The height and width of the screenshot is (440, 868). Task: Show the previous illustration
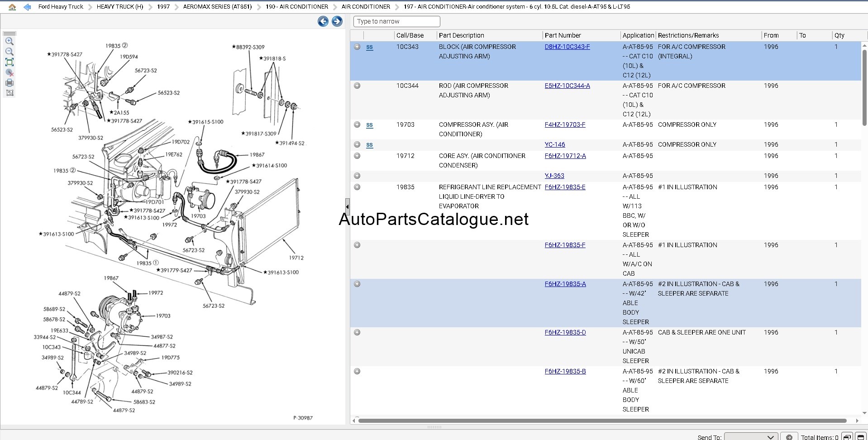(x=323, y=21)
